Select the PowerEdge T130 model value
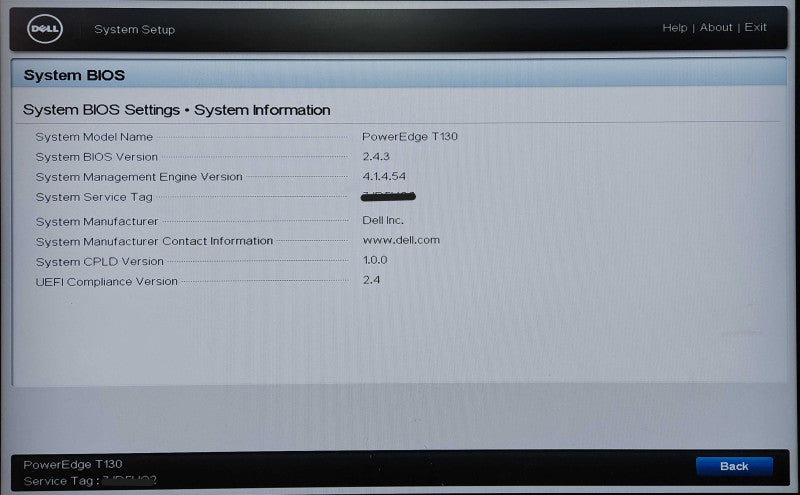The height and width of the screenshot is (495, 800). tap(410, 136)
